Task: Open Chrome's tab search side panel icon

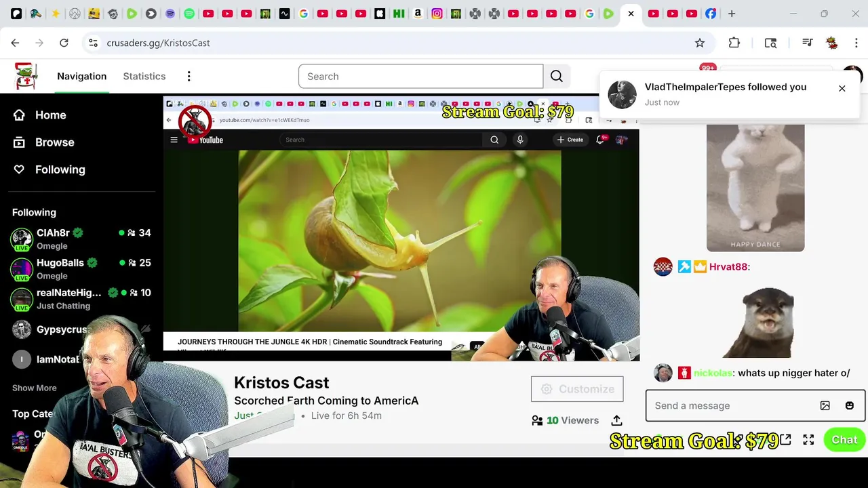Action: (x=770, y=43)
